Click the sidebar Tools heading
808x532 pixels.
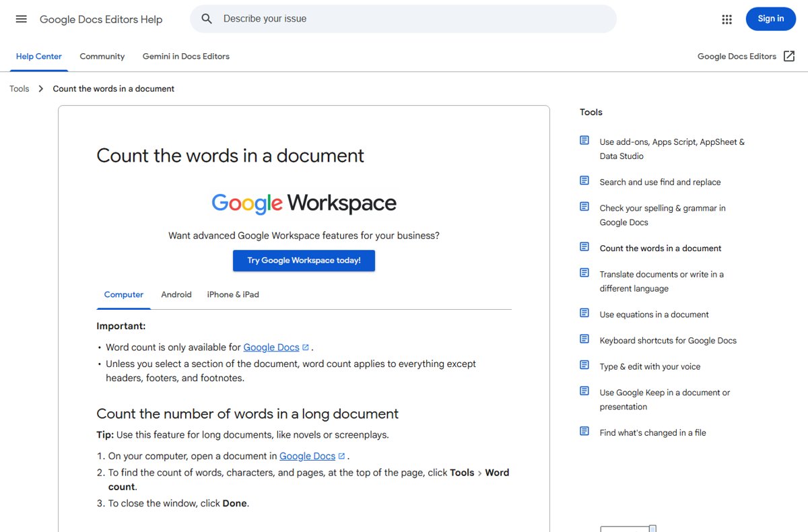(x=591, y=112)
